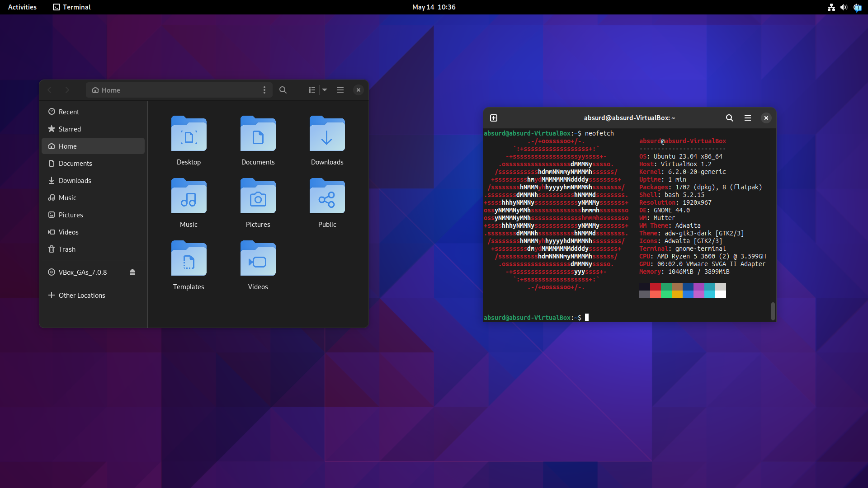Open path options three-dot menu
Screen dimensions: 868x488
pos(264,90)
